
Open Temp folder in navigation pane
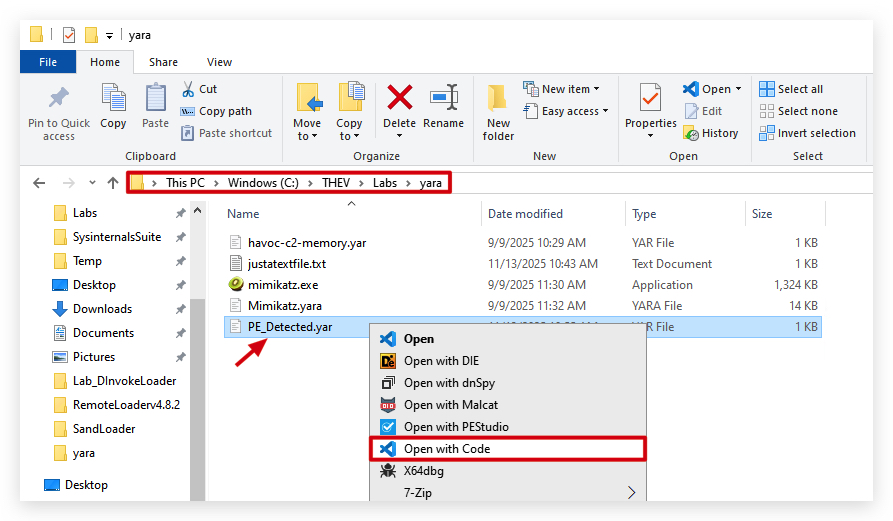coord(87,261)
